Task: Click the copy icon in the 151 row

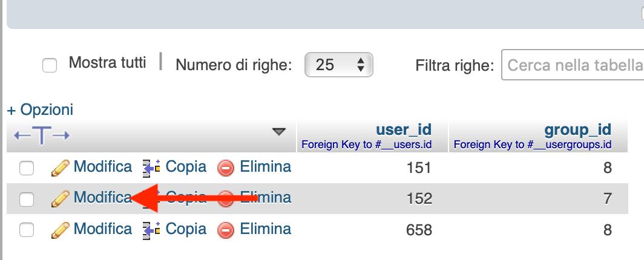Action: [151, 168]
